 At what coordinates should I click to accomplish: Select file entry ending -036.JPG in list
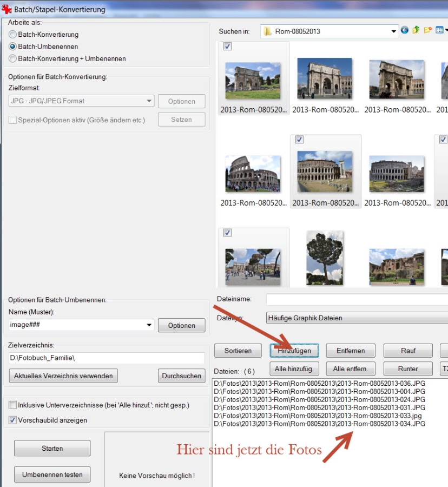[319, 383]
